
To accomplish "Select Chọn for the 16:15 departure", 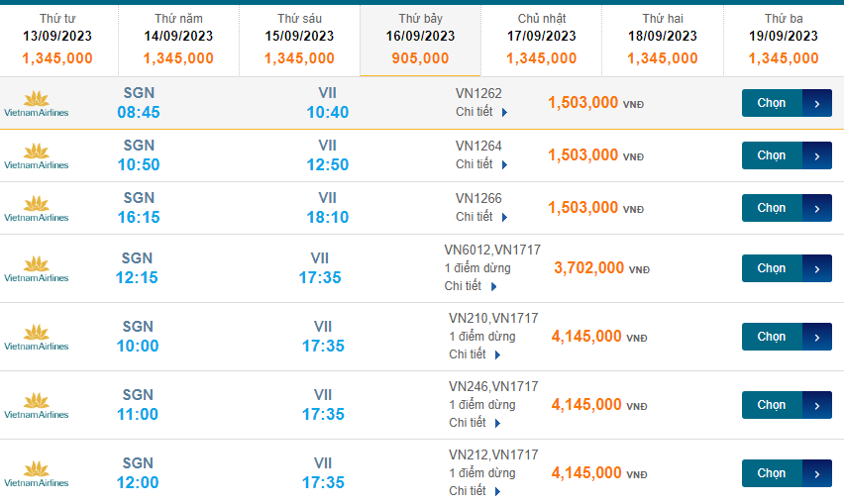I will click(786, 208).
